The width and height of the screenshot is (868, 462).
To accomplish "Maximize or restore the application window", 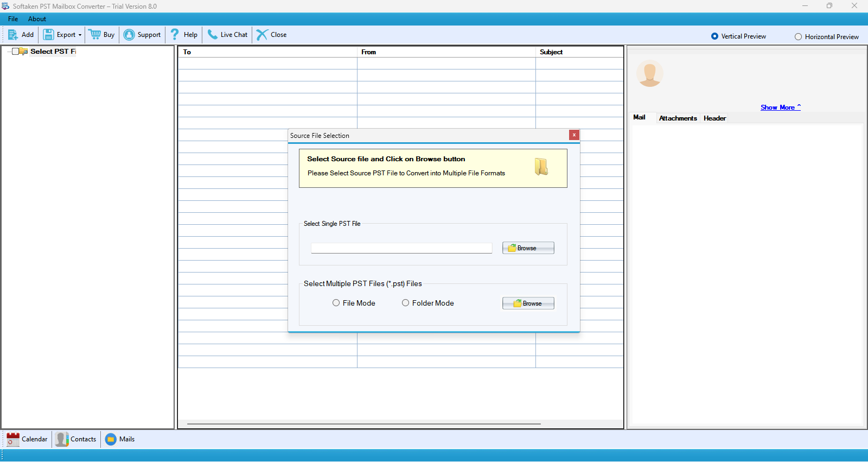I will tap(829, 6).
